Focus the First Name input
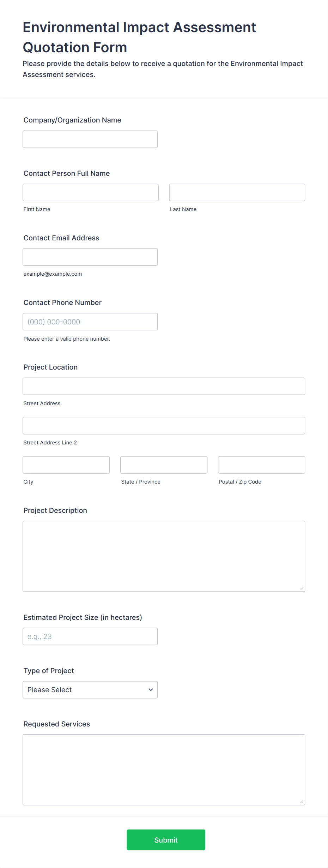The width and height of the screenshot is (328, 868). click(90, 192)
